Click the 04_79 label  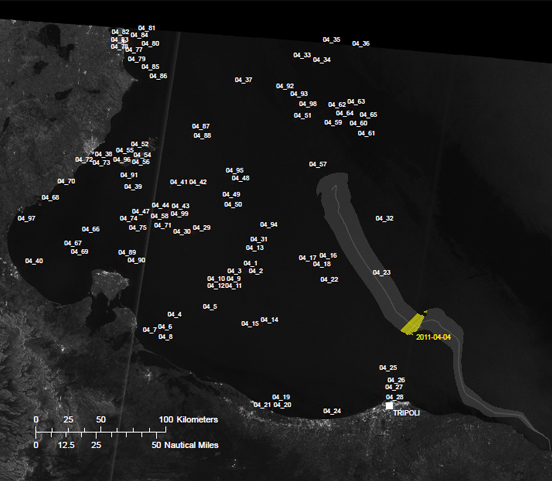pos(136,59)
